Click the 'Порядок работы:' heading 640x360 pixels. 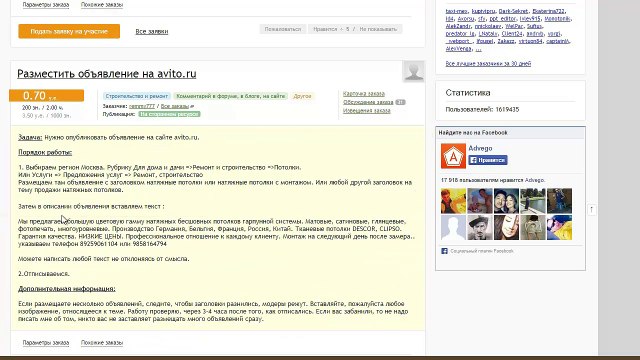click(x=45, y=152)
